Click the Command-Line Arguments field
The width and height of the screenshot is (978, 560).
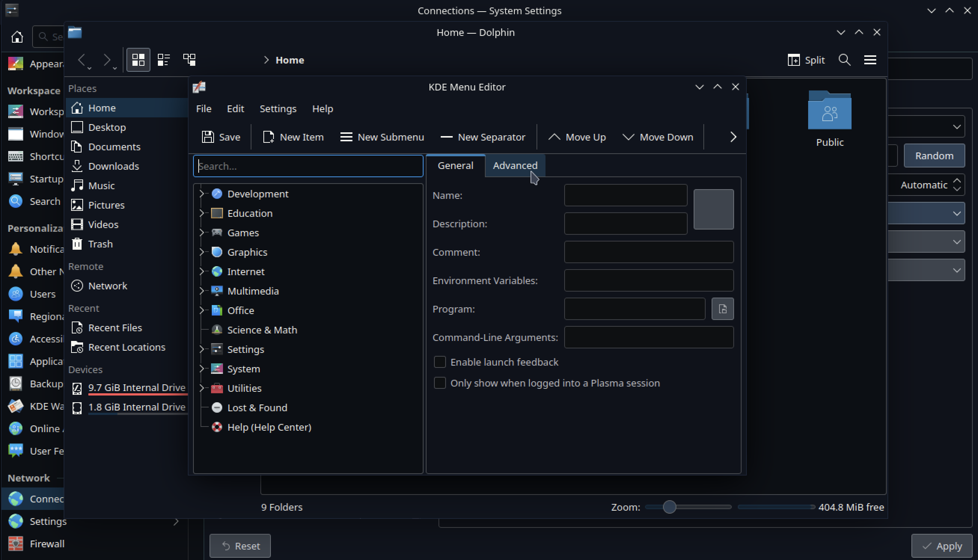pos(648,337)
